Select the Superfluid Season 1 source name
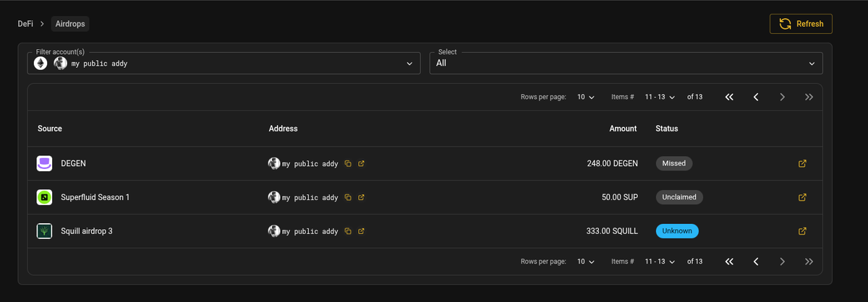868x302 pixels. pyautogui.click(x=95, y=197)
